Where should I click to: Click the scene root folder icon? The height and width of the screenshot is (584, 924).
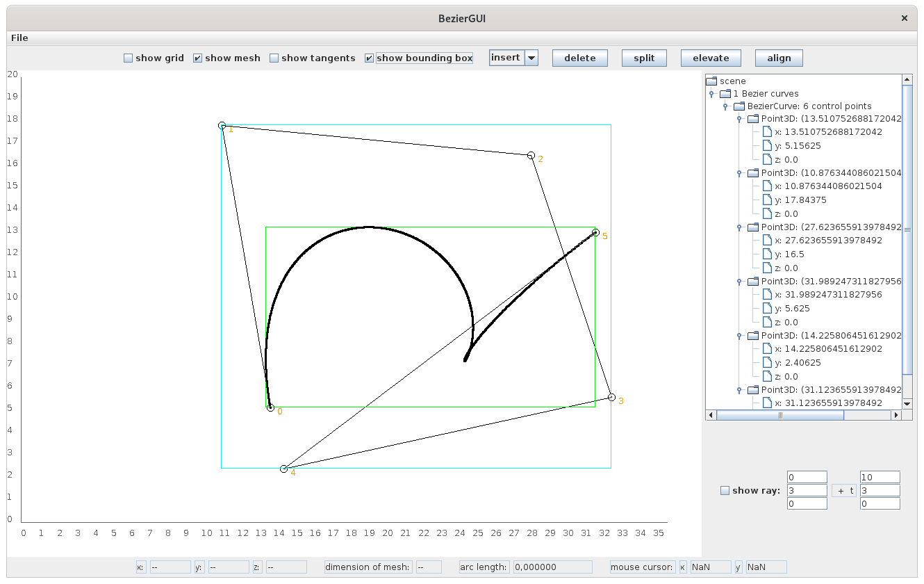click(711, 81)
